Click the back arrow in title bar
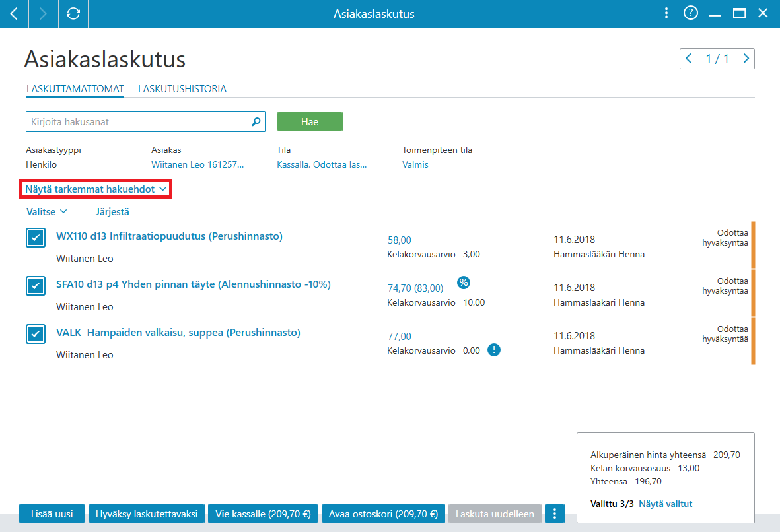780x532 pixels. tap(15, 14)
